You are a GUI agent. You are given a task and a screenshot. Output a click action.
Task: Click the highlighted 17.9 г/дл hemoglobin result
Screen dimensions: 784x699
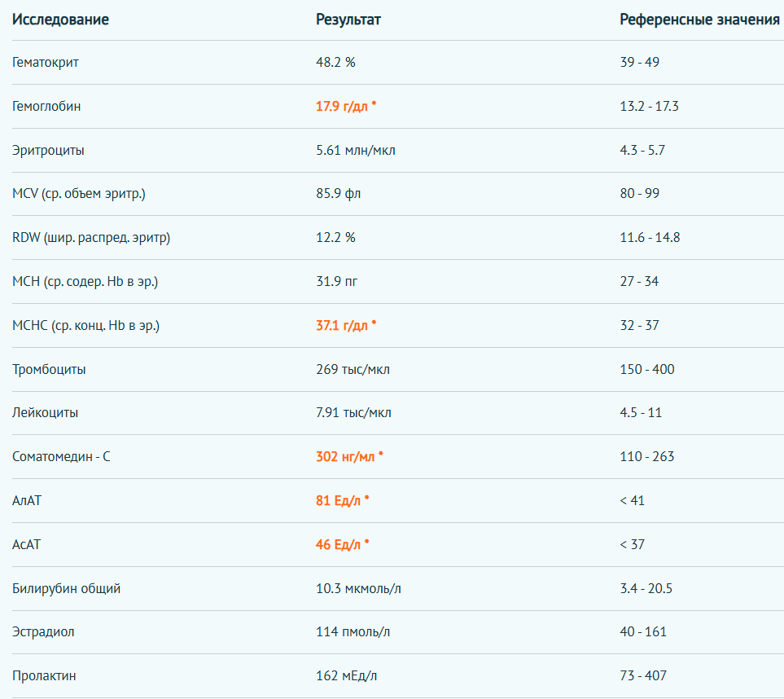tap(343, 106)
